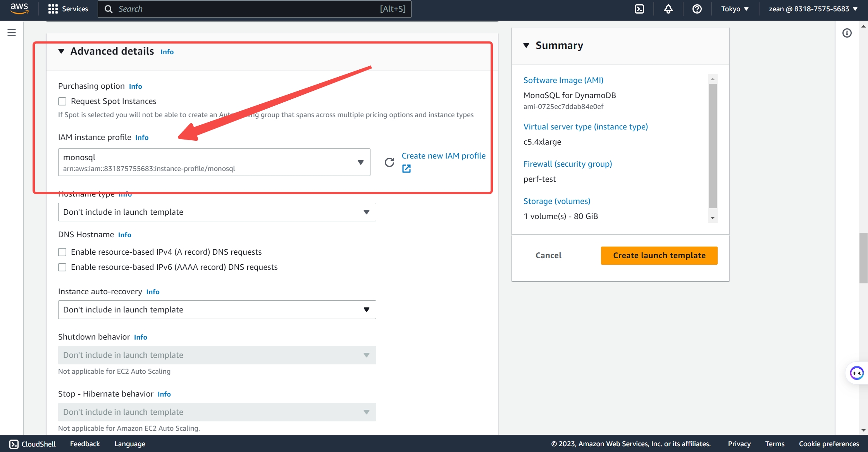Open the Privacy footer link
The image size is (868, 452).
click(739, 444)
